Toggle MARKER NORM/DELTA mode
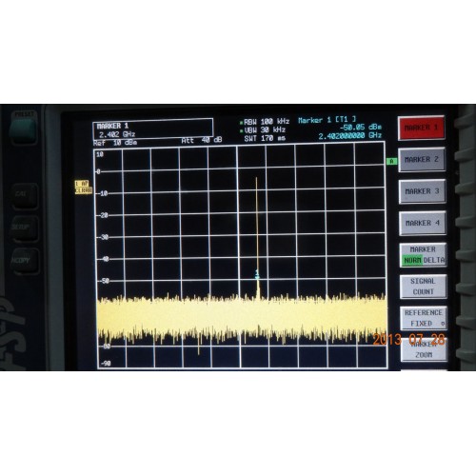 tap(423, 255)
